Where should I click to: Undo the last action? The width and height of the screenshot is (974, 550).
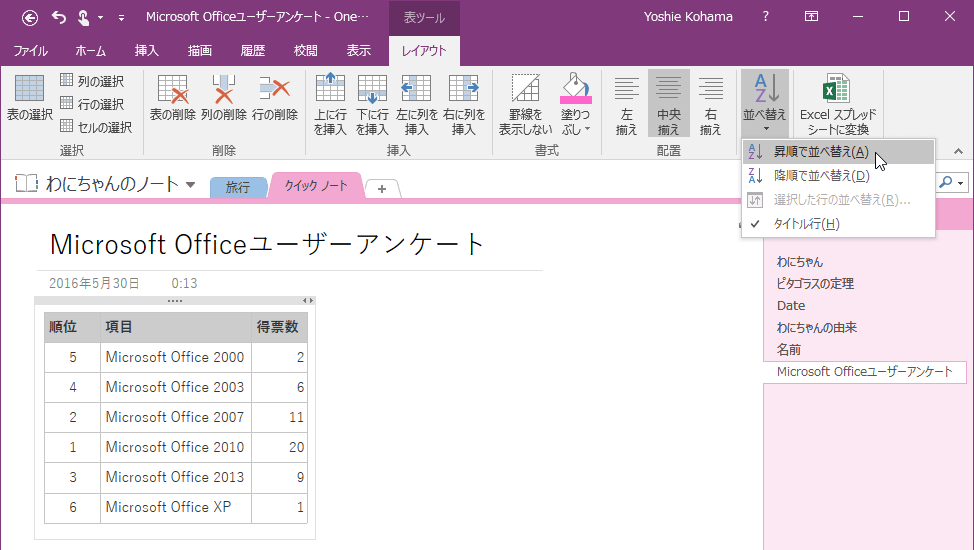click(x=58, y=17)
